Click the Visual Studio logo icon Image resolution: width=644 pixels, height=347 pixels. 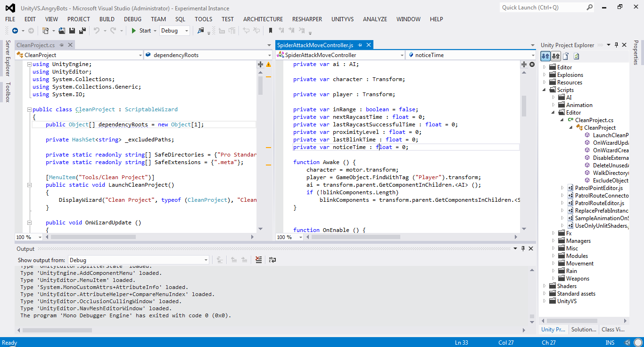click(10, 8)
